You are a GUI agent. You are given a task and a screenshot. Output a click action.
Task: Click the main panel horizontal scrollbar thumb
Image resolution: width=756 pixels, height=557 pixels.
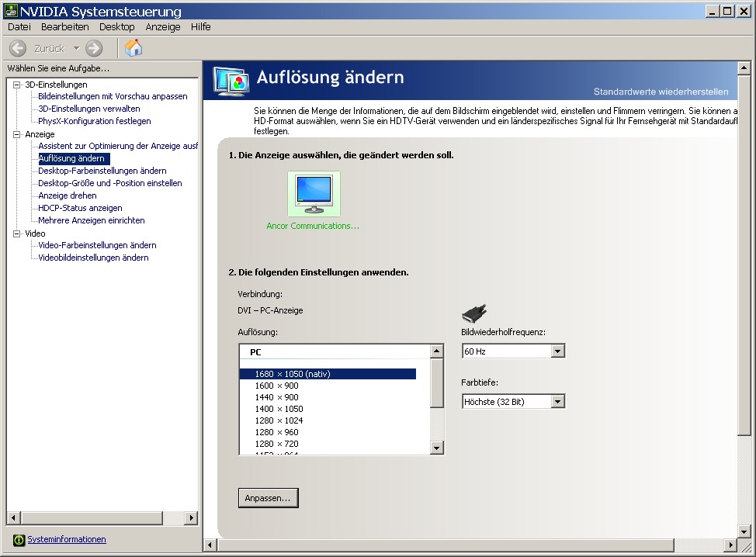[446, 545]
